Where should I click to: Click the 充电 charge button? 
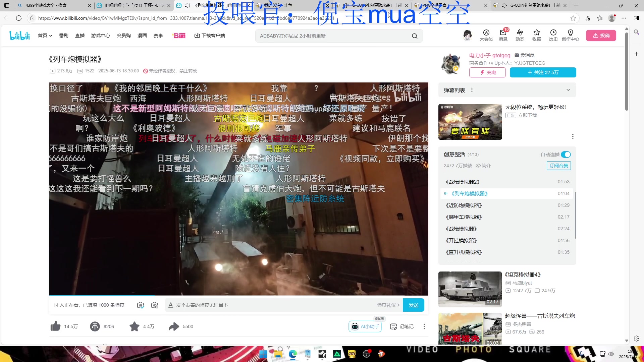pos(487,72)
